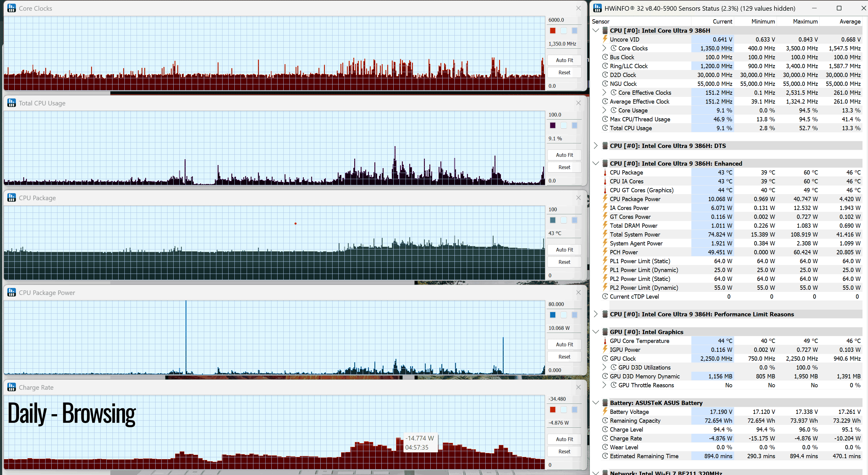Screen dimensions: 868x475
Task: Click the CPU Package Power graph window icon
Action: pyautogui.click(x=11, y=293)
